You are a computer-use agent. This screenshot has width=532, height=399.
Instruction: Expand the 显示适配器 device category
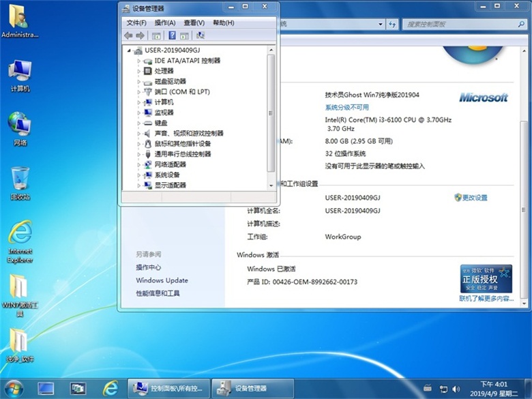[x=138, y=185]
